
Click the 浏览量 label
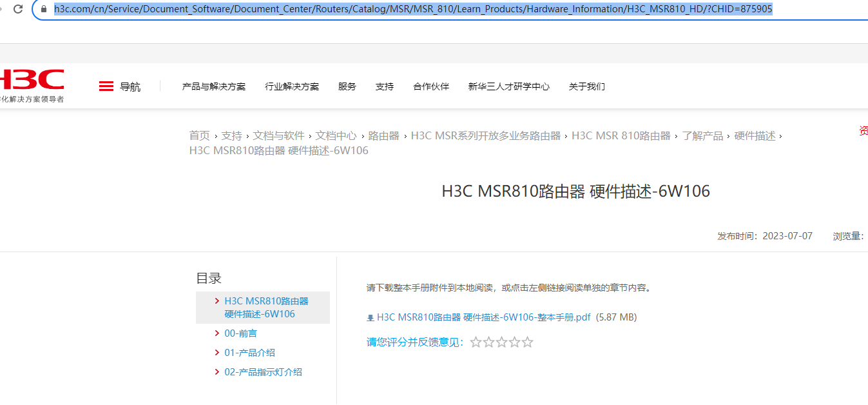point(848,236)
